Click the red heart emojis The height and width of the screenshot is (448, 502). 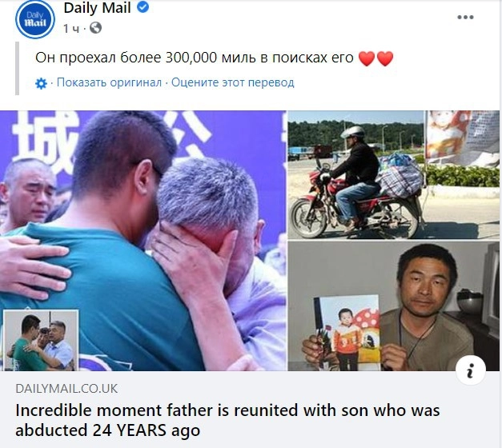[375, 58]
